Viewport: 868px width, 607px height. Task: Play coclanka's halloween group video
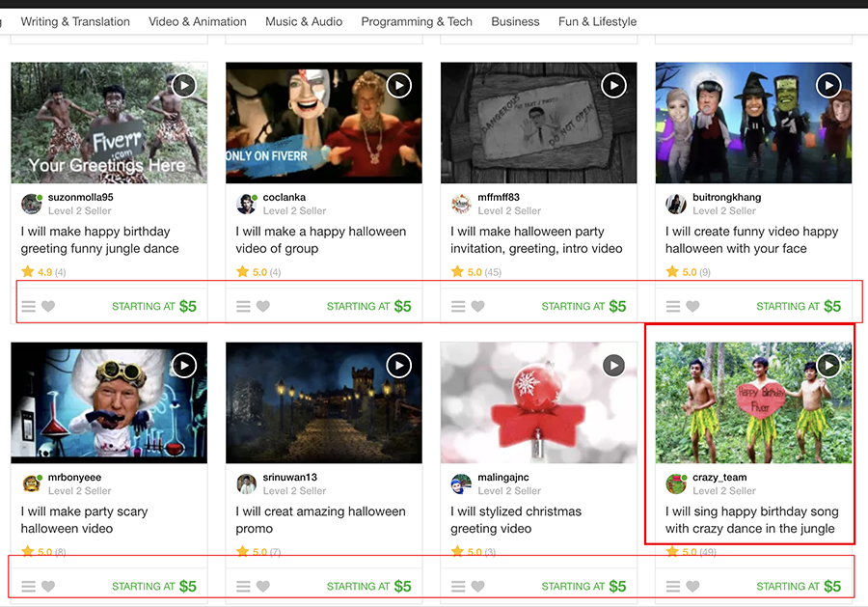(x=399, y=85)
